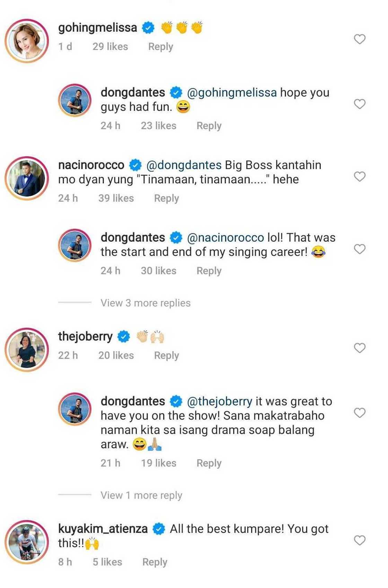
Task: Open nacinorocco's profile avatar
Action: click(27, 178)
